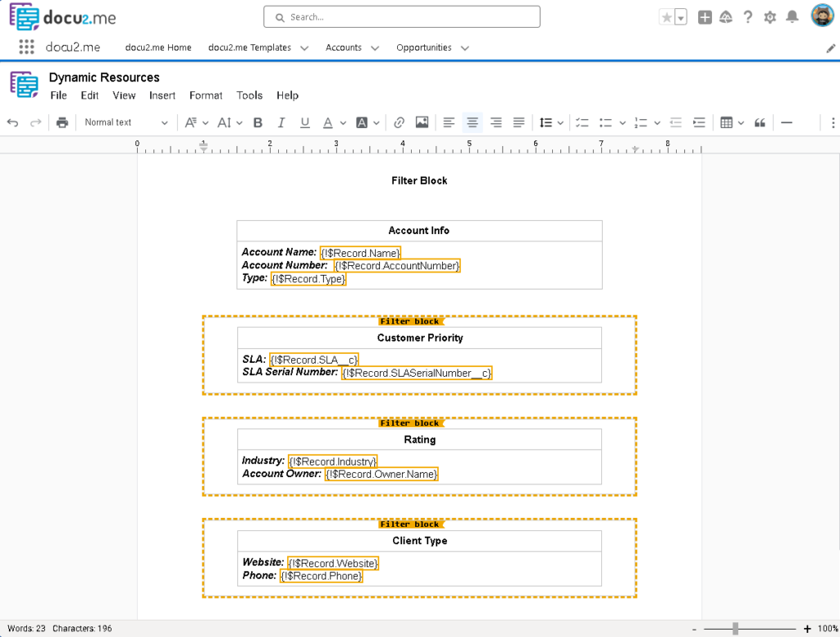This screenshot has width=840, height=637.
Task: Expand the font color dropdown arrow
Action: (343, 123)
